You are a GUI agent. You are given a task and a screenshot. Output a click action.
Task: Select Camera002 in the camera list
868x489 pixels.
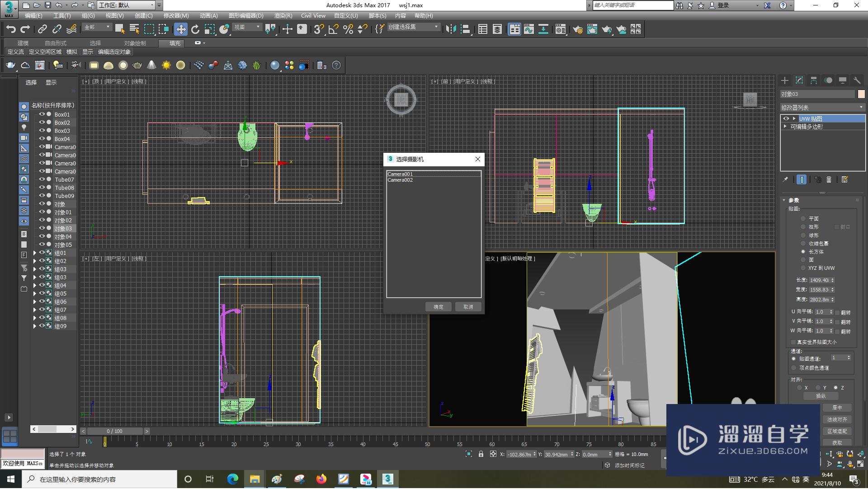pyautogui.click(x=400, y=180)
